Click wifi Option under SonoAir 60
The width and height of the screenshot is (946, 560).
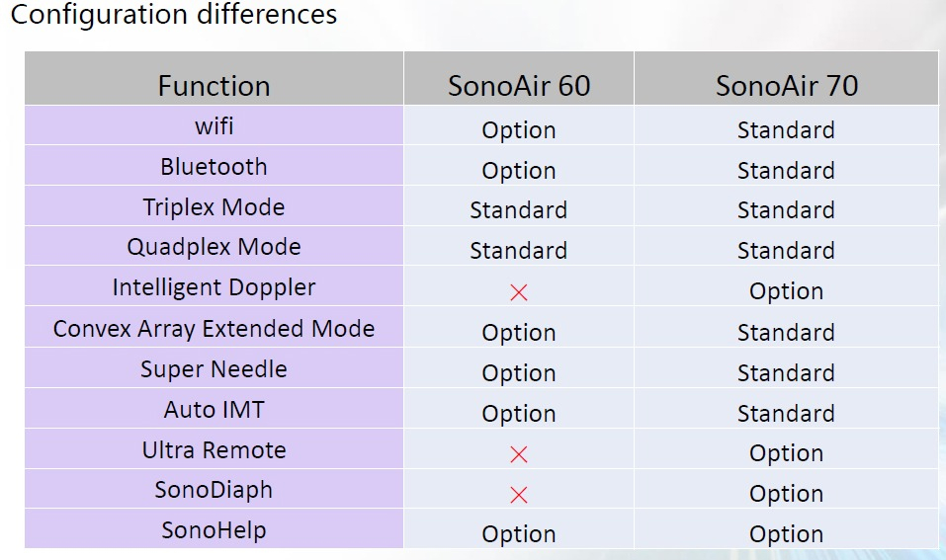tap(518, 129)
